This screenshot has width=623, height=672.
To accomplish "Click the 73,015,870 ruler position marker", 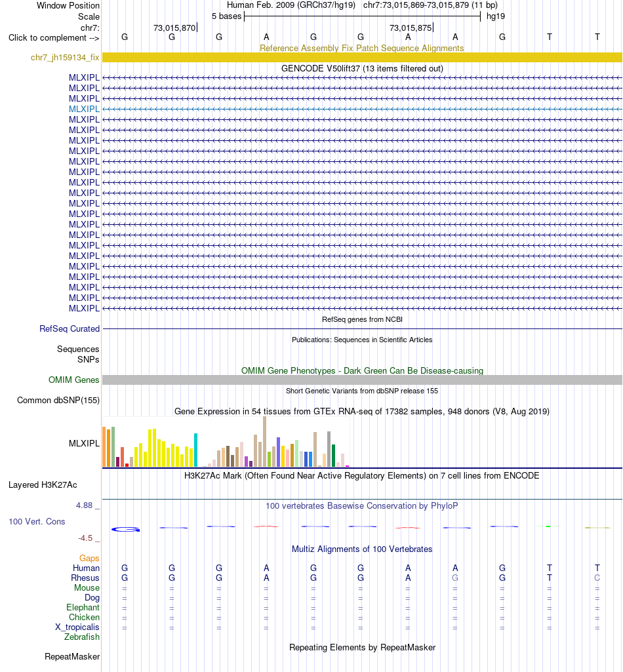I will tap(174, 28).
